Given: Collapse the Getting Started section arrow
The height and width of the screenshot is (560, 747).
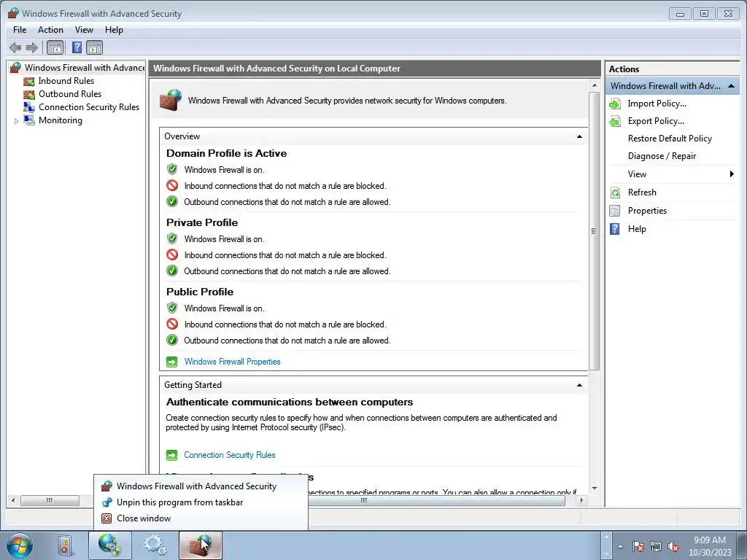Looking at the screenshot, I should 579,385.
